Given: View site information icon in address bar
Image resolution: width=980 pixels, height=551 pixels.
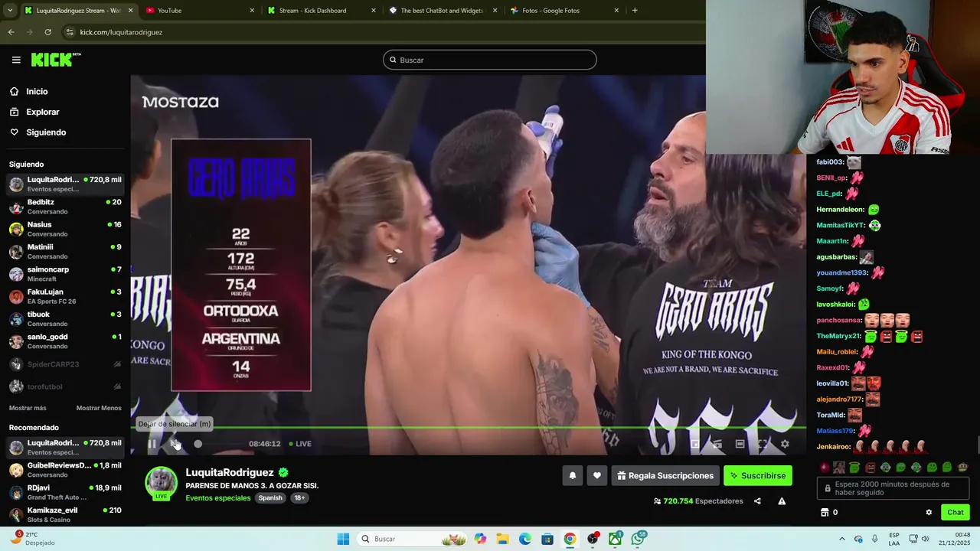Looking at the screenshot, I should point(70,32).
